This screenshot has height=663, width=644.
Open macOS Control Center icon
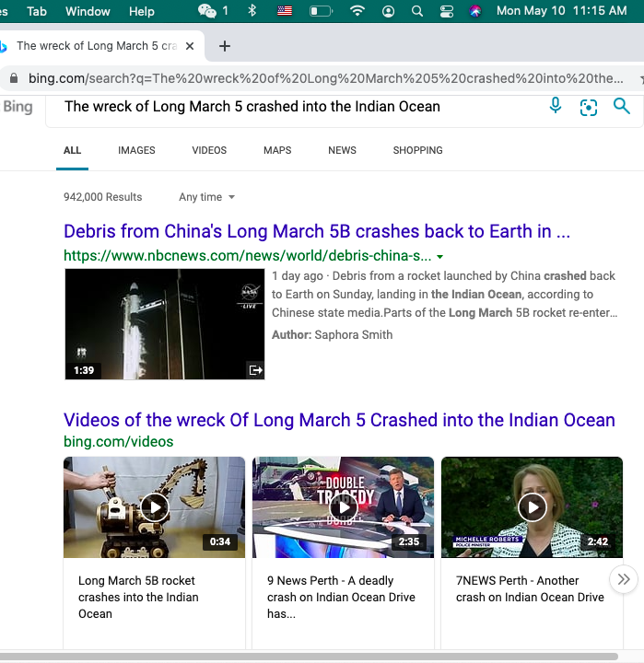pyautogui.click(x=447, y=11)
